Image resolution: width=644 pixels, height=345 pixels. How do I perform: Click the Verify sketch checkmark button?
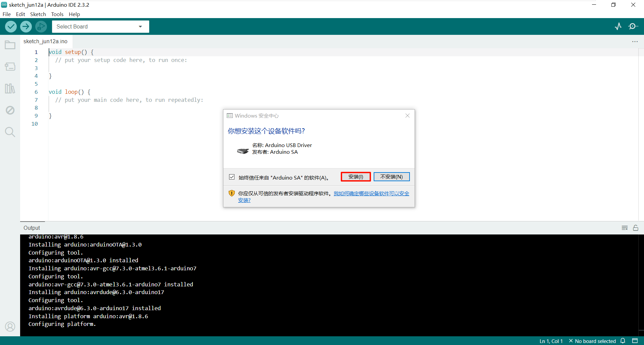pyautogui.click(x=11, y=26)
